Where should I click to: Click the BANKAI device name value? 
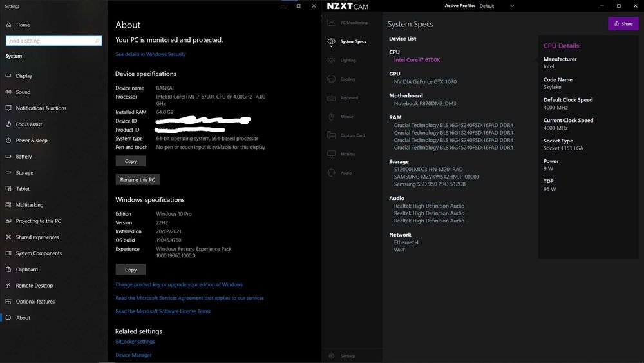tap(165, 88)
